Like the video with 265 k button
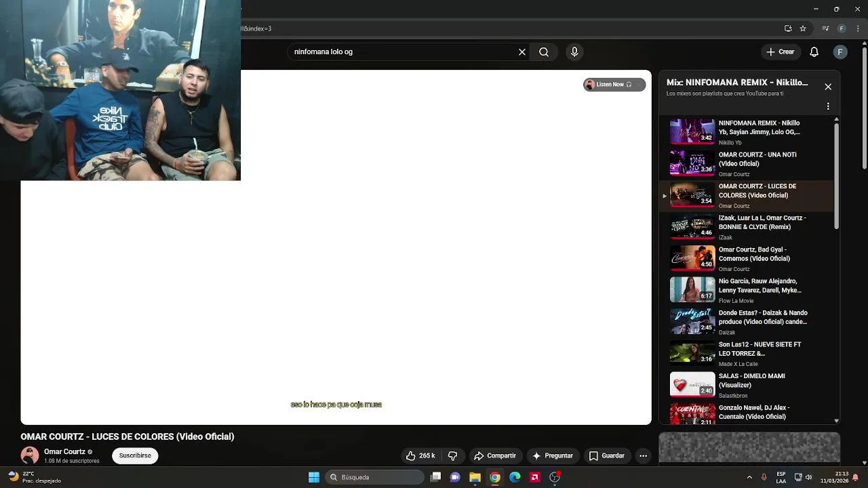 (420, 455)
